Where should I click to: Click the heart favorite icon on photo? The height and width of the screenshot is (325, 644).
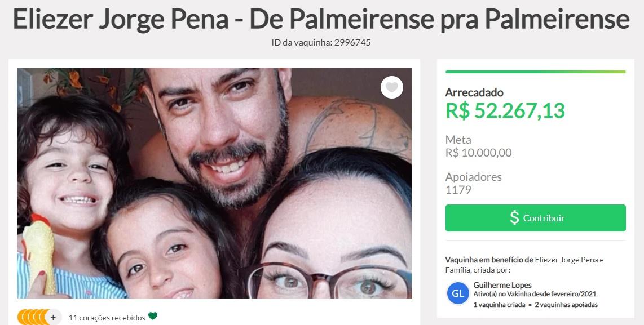pyautogui.click(x=392, y=87)
